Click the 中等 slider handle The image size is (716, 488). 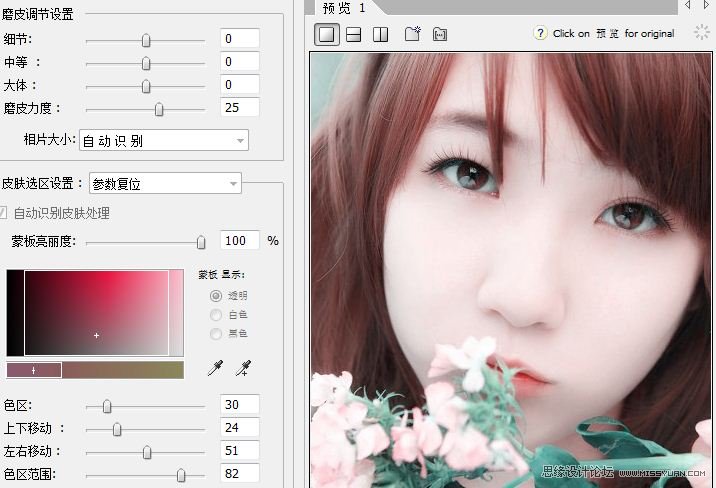146,63
